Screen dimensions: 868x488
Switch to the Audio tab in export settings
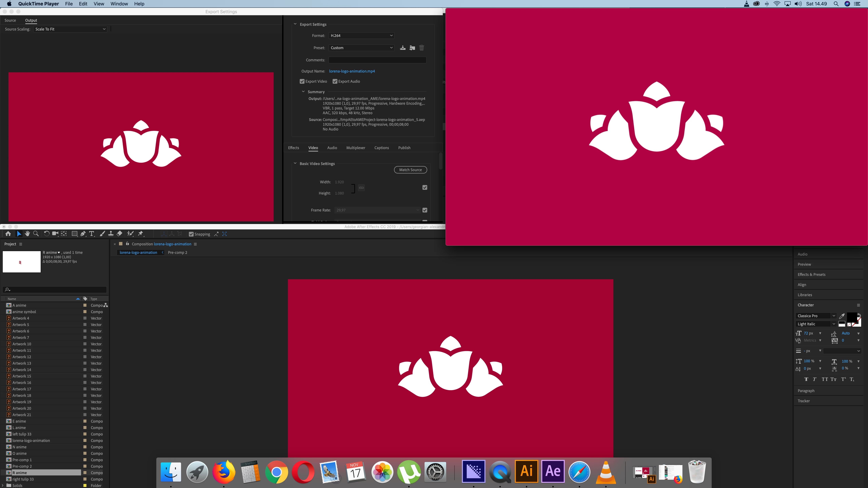click(332, 148)
